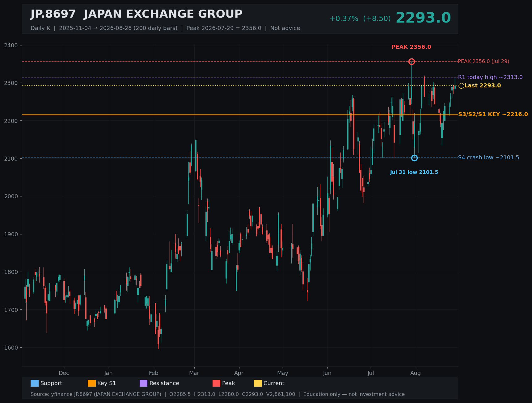Viewport: 532px width, 403px height.
Task: Click the 'R1 today high ~2313.0' label
Action: 490,77
